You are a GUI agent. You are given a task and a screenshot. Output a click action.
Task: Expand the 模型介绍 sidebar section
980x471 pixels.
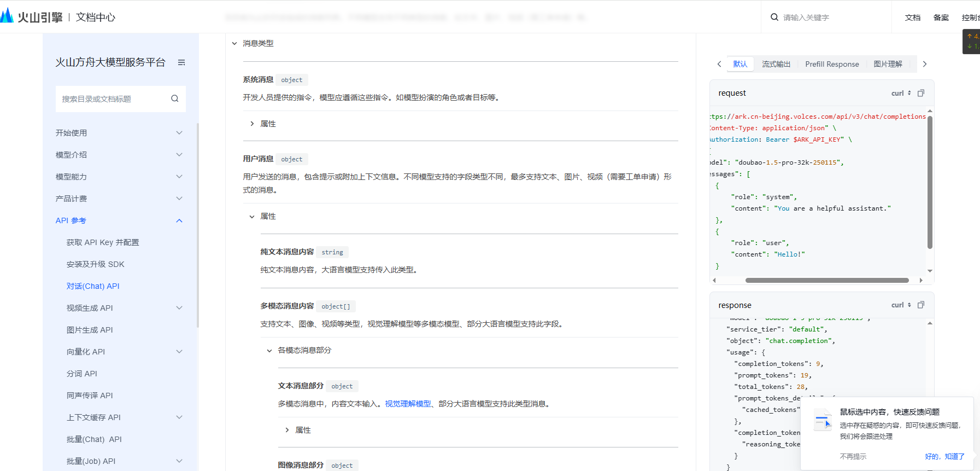tap(179, 155)
